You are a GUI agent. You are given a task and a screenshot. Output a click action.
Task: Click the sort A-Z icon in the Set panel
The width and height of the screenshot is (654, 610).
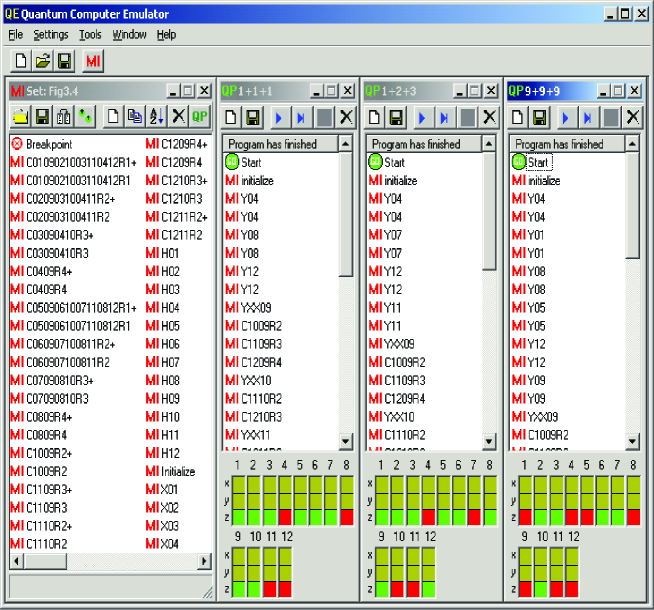(155, 116)
